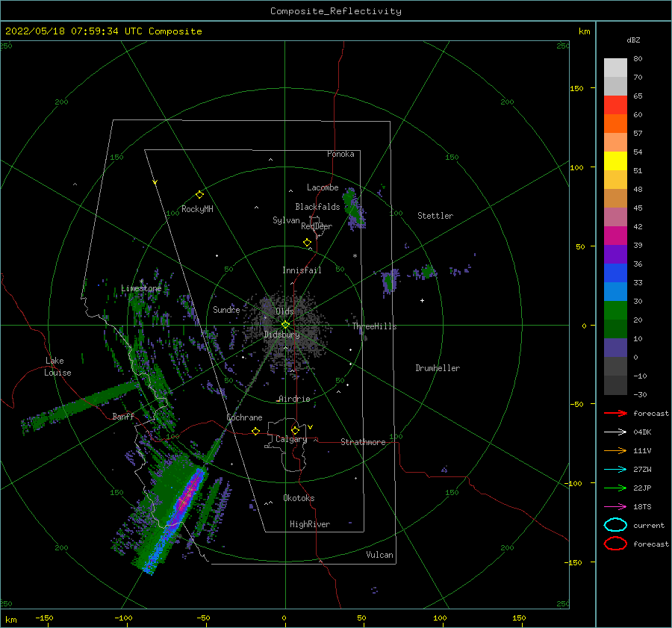
Task: Click the Composite_Reflectivity title
Action: 336,11
